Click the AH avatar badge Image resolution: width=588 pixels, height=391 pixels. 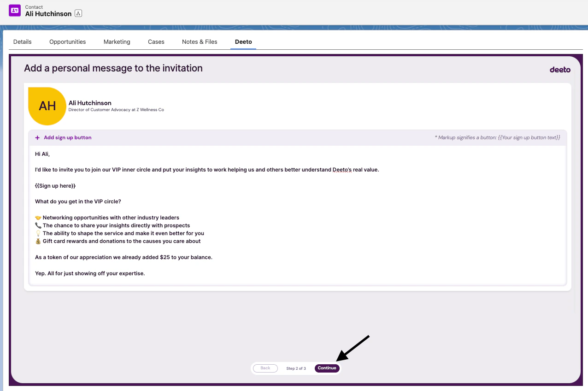pyautogui.click(x=47, y=106)
